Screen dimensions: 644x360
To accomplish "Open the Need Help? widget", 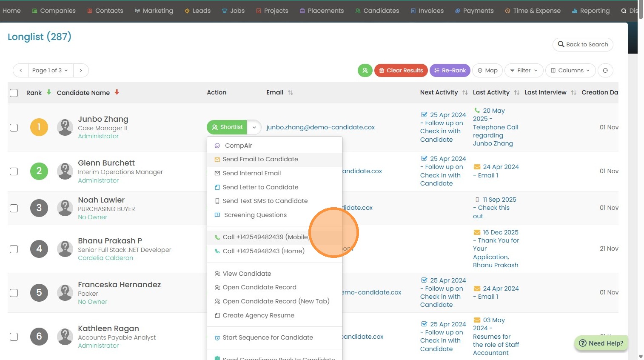I will click(601, 343).
